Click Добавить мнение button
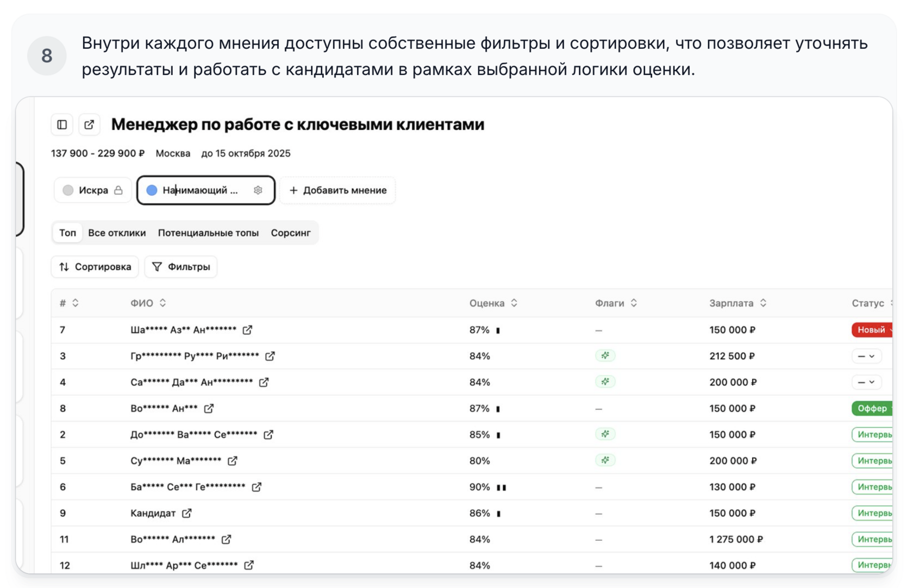 (x=337, y=190)
